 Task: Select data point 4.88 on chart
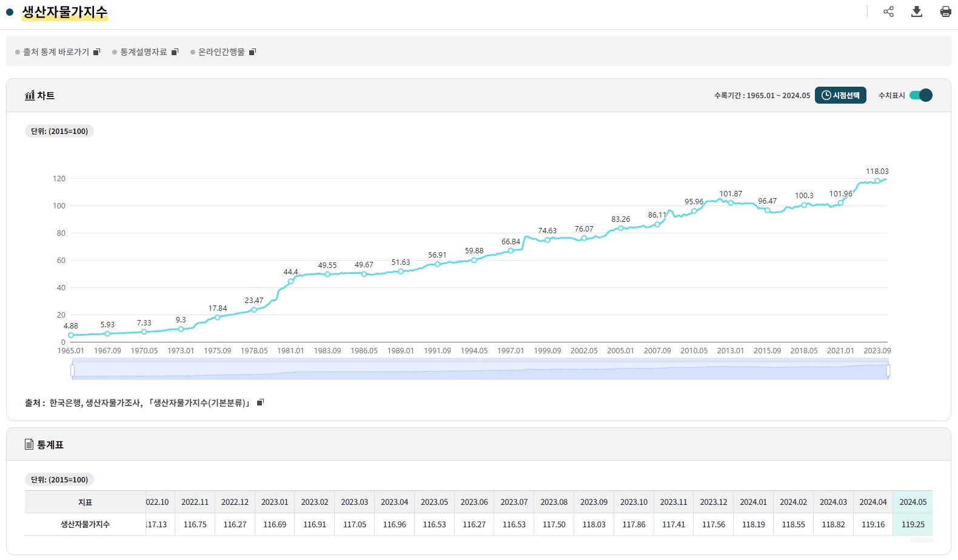click(x=71, y=335)
